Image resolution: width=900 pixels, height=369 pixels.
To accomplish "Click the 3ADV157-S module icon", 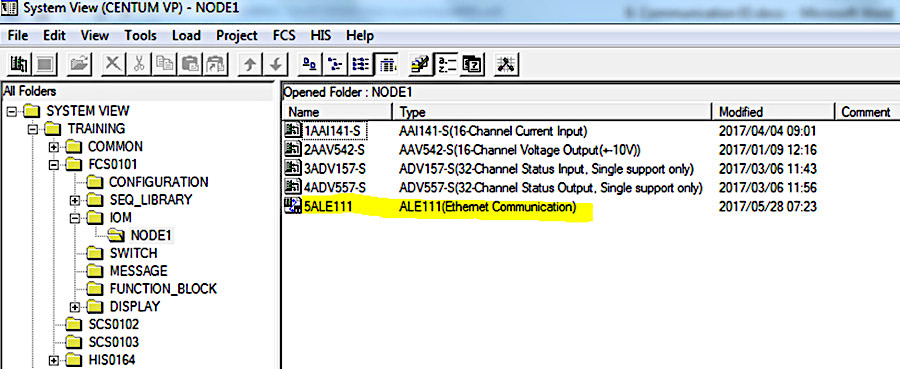I will click(x=293, y=168).
